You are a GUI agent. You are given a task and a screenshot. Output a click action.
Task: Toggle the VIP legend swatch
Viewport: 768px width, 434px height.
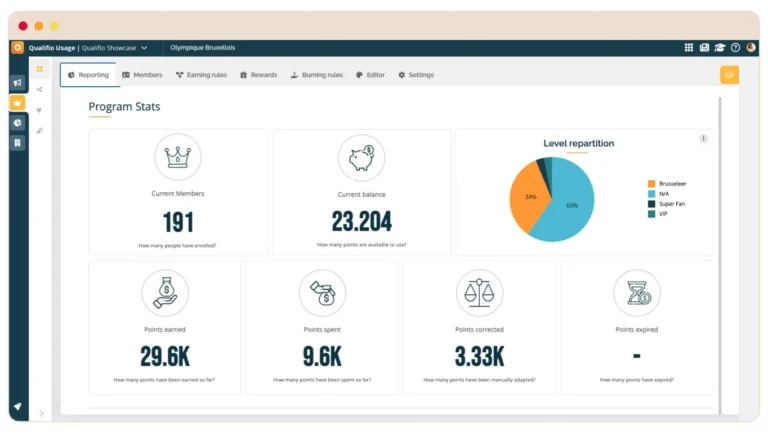[x=651, y=214]
